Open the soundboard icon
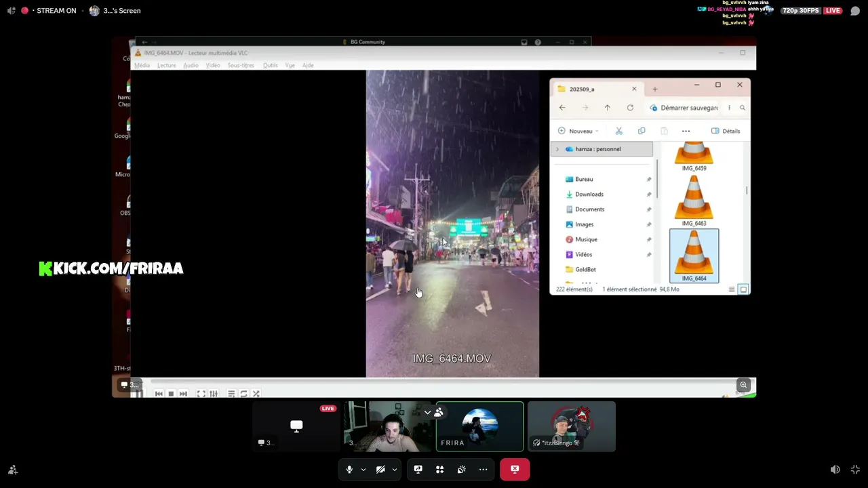Viewport: 868px width, 488px height. pos(461,469)
